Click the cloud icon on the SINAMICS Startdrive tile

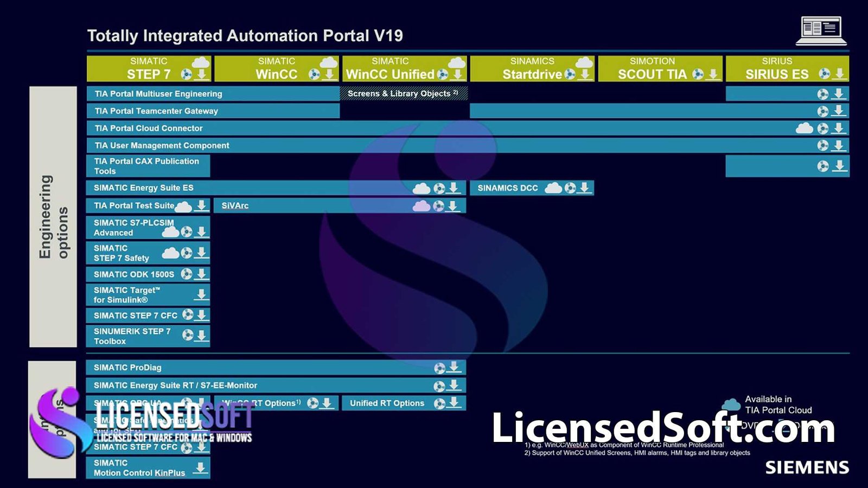[584, 62]
